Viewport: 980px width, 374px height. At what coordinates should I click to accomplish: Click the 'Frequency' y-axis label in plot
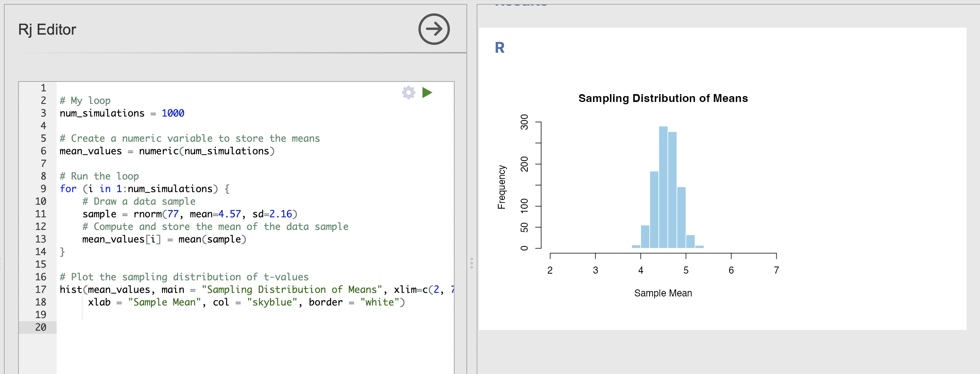click(x=501, y=187)
